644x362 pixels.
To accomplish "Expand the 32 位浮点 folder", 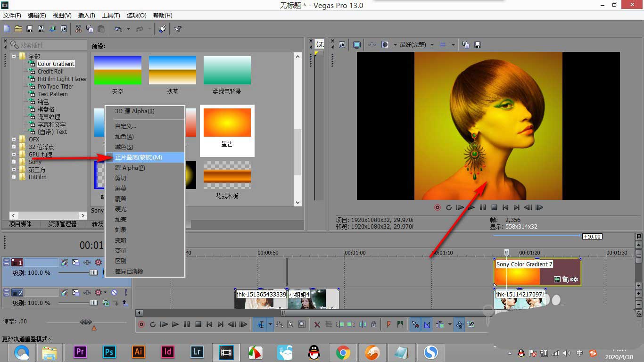I will 14,147.
